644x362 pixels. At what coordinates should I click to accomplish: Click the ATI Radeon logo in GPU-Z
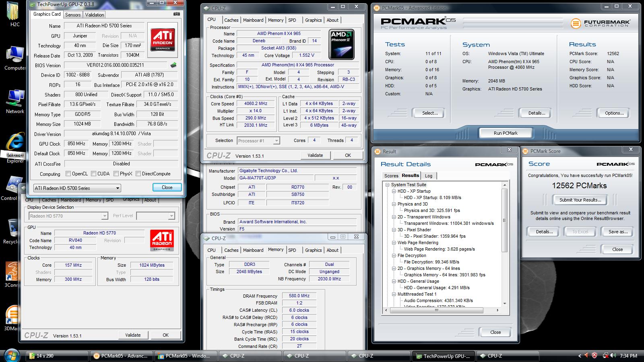click(163, 39)
